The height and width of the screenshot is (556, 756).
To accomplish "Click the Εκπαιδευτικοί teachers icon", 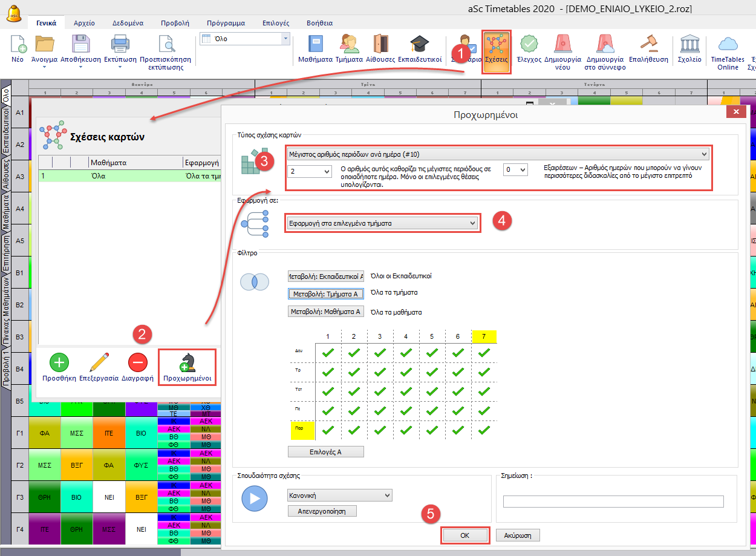I will click(x=419, y=50).
